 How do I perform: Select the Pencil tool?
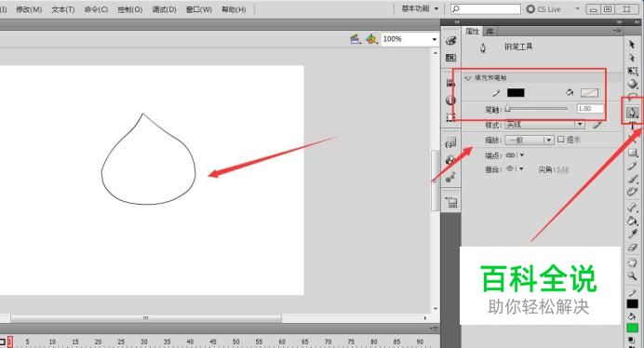pos(633,166)
